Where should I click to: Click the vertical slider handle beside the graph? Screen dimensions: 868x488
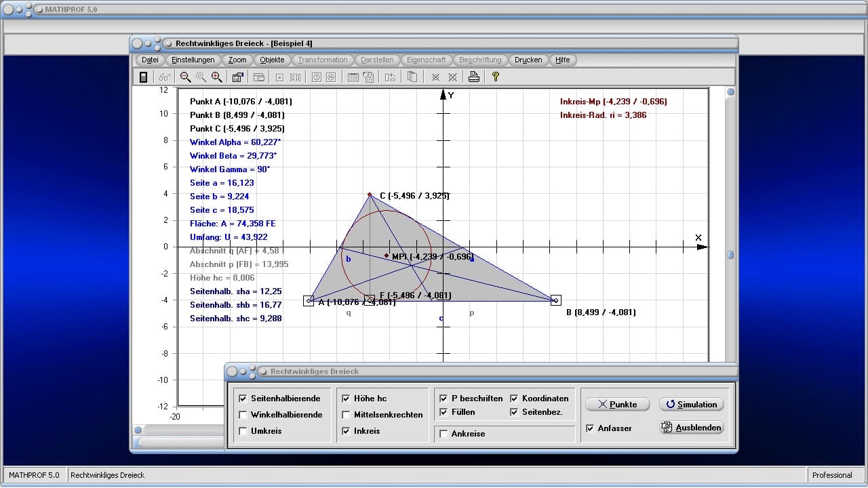pyautogui.click(x=730, y=256)
